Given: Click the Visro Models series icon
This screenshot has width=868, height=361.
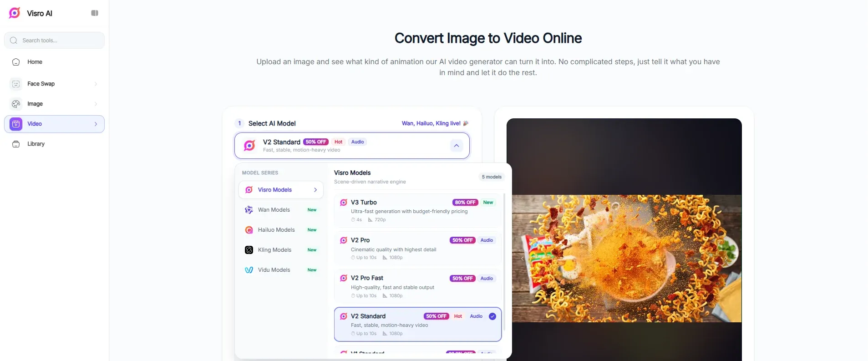Looking at the screenshot, I should (249, 190).
